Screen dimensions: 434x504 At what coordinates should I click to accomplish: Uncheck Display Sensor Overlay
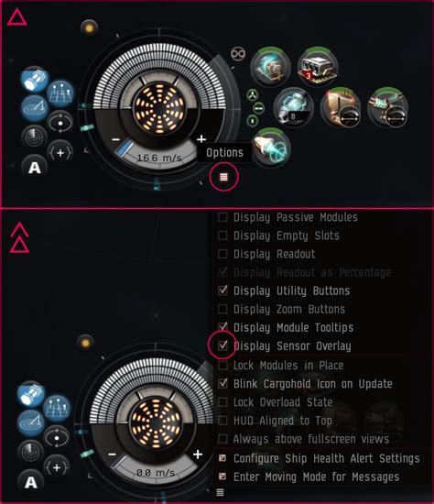(x=222, y=345)
